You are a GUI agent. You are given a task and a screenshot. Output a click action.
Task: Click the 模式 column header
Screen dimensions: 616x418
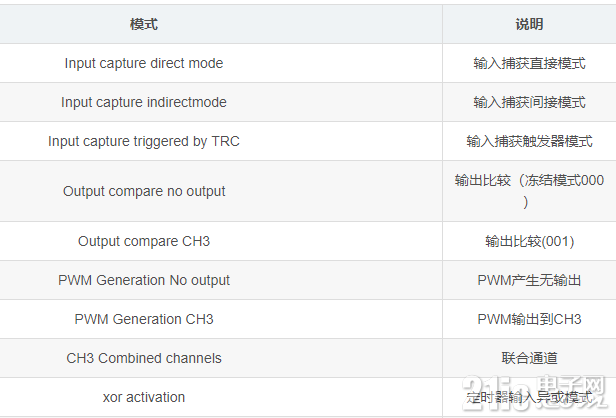click(x=144, y=24)
